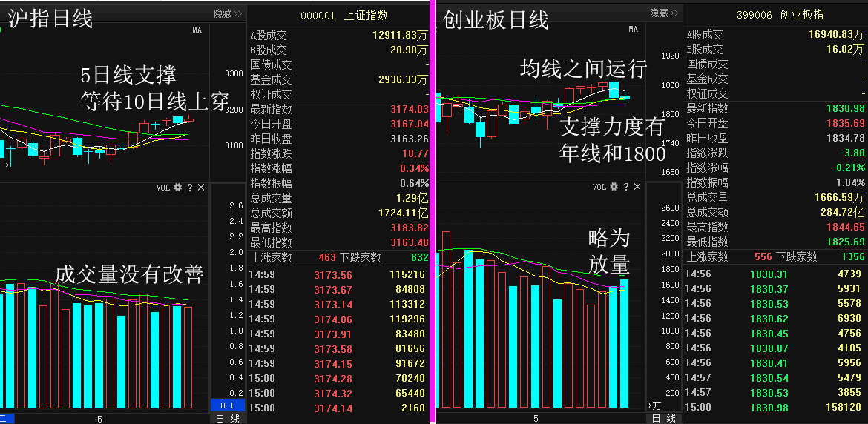Select 上涨家数 count 463
This screenshot has width=868, height=424.
coord(328,257)
